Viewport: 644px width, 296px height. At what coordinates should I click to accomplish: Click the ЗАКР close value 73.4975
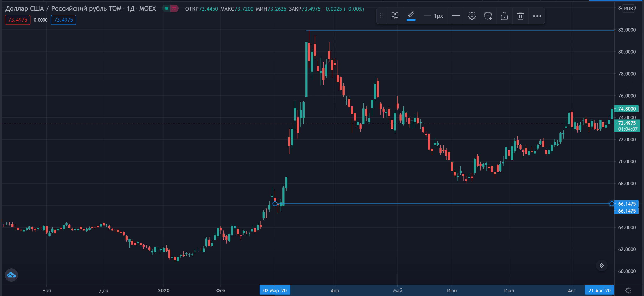click(x=311, y=9)
